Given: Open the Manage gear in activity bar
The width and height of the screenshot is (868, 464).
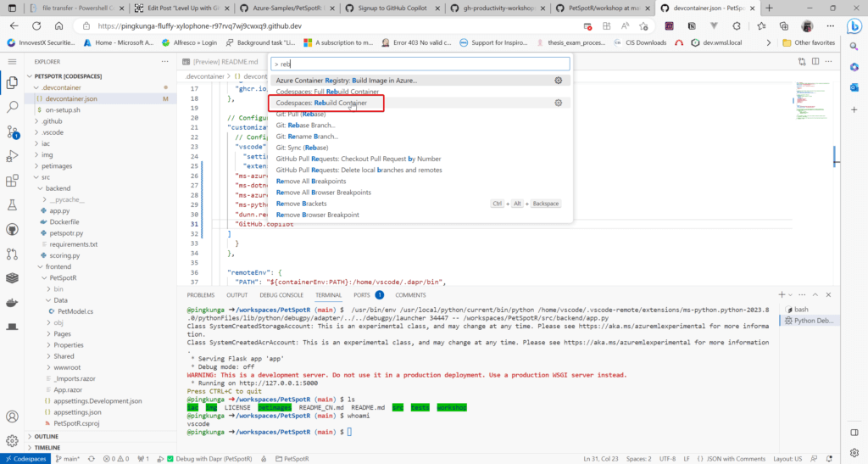Looking at the screenshot, I should (12, 441).
